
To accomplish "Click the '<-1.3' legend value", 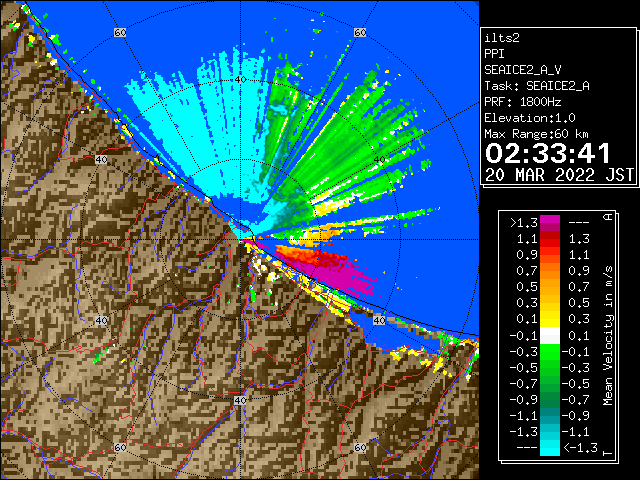I will 580,448.
